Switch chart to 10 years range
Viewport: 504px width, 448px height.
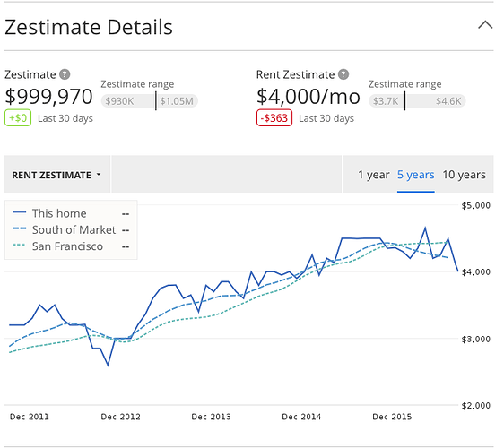coord(464,175)
